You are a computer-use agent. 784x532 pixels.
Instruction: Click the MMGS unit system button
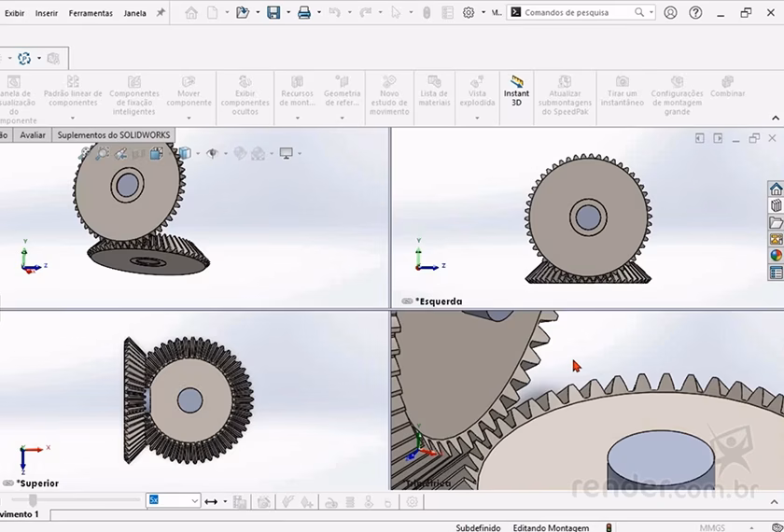711,527
